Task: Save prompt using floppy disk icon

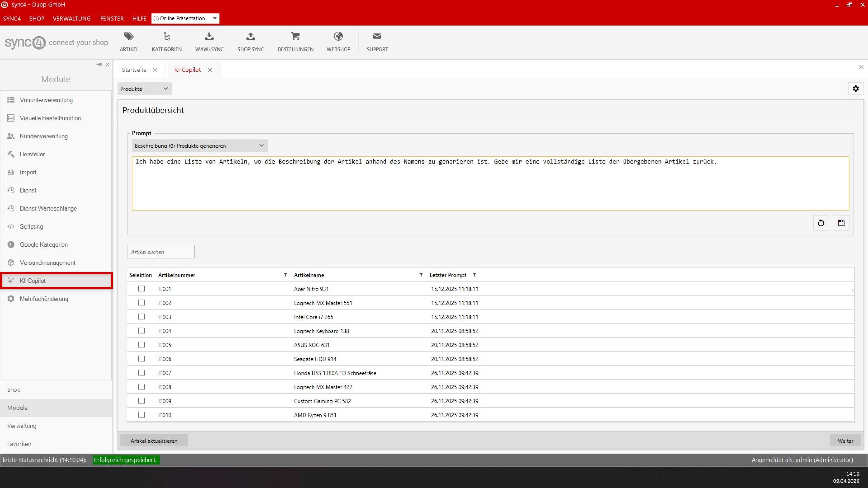Action: 841,223
